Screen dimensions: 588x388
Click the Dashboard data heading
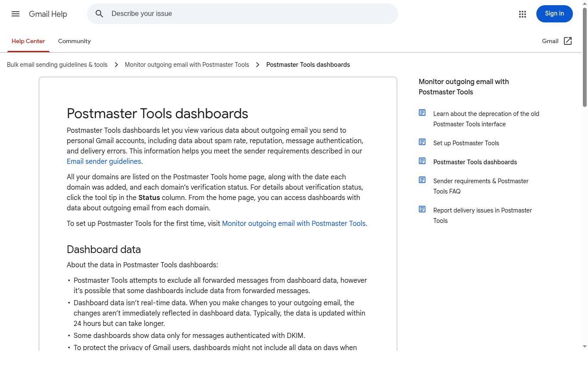tap(104, 250)
